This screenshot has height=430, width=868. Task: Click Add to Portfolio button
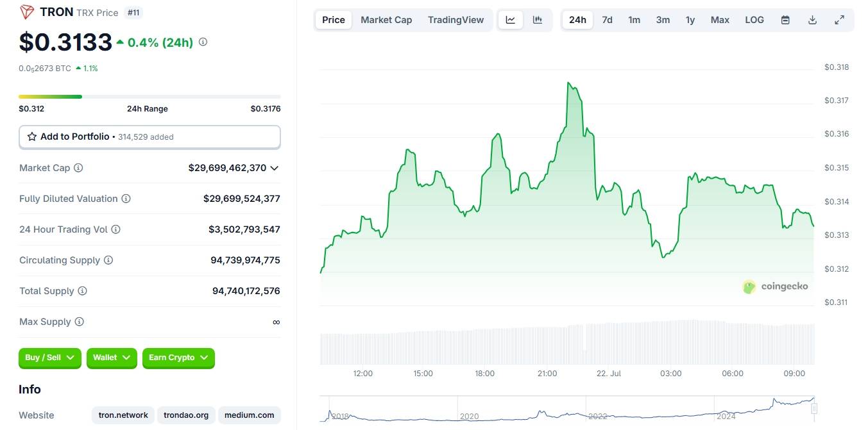coord(149,137)
